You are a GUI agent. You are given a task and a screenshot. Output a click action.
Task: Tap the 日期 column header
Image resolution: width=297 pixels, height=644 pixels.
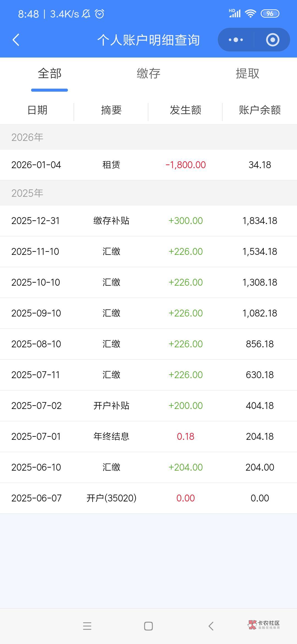point(37,110)
